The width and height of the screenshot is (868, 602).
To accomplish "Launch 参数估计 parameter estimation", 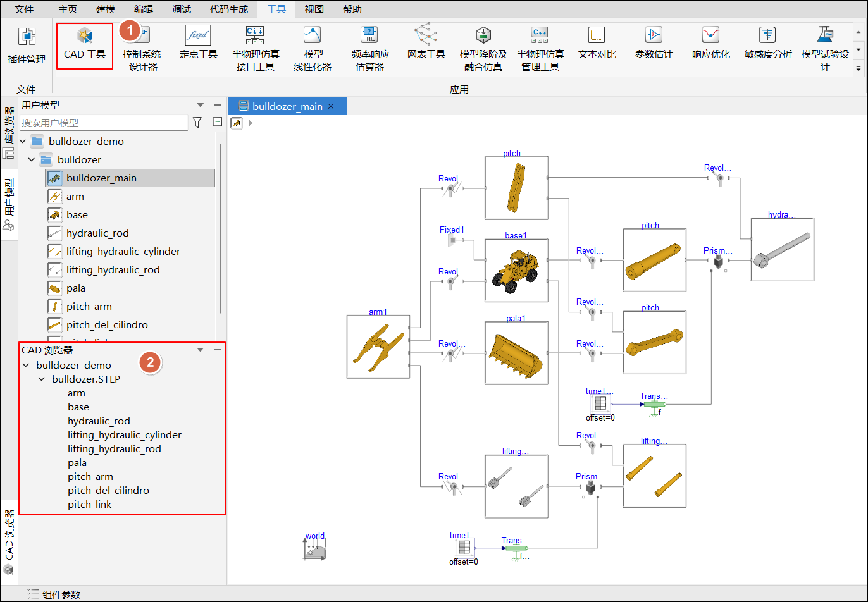I will [x=654, y=43].
